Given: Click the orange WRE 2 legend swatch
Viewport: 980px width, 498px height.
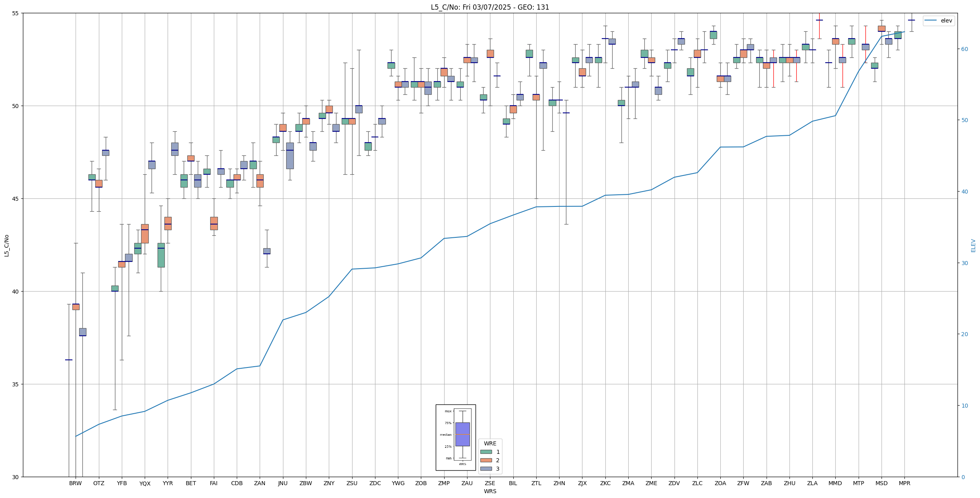Looking at the screenshot, I should click(x=486, y=460).
